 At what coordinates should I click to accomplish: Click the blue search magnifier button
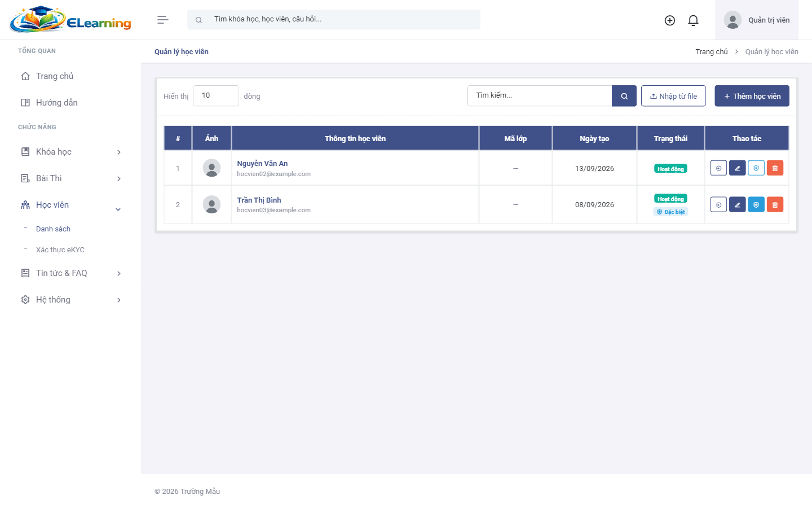624,96
